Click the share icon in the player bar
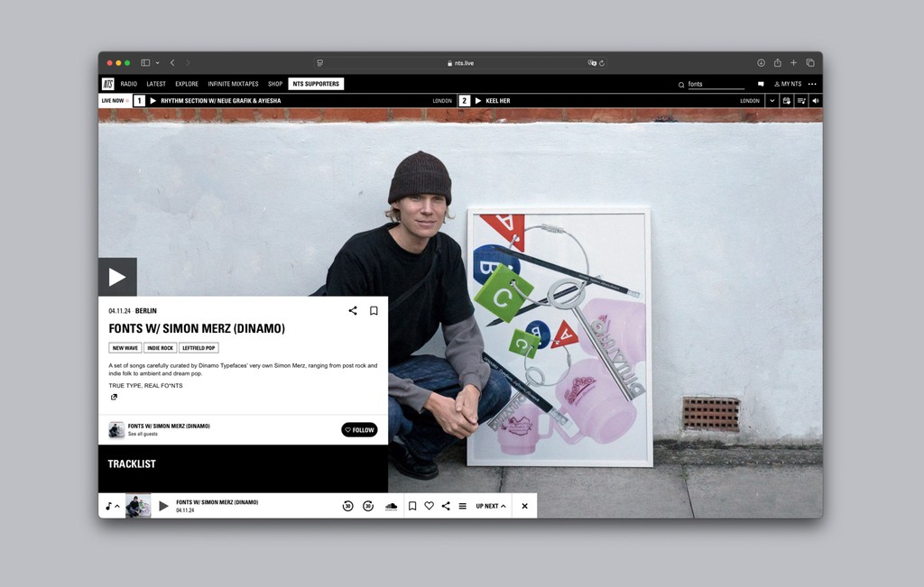924x587 pixels. (446, 506)
